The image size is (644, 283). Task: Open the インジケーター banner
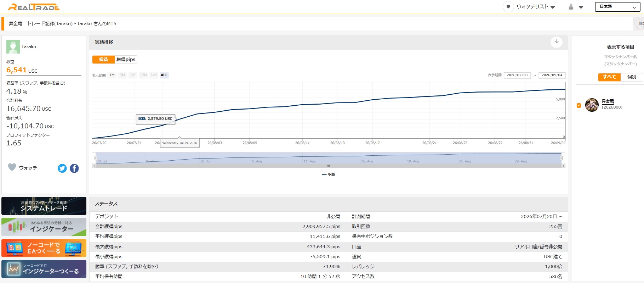click(x=44, y=227)
